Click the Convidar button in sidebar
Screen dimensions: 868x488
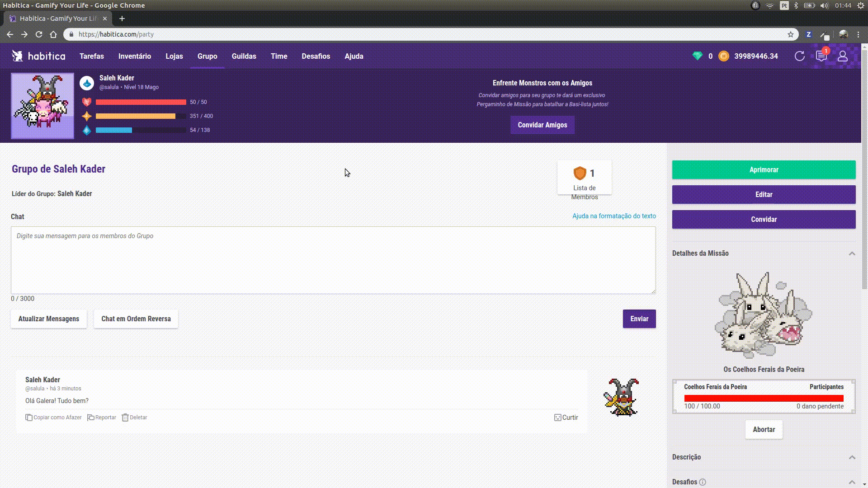click(764, 220)
